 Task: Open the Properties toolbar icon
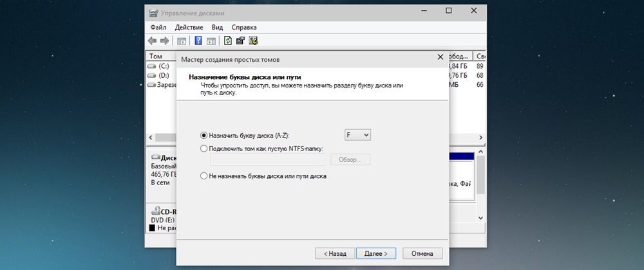pyautogui.click(x=240, y=41)
